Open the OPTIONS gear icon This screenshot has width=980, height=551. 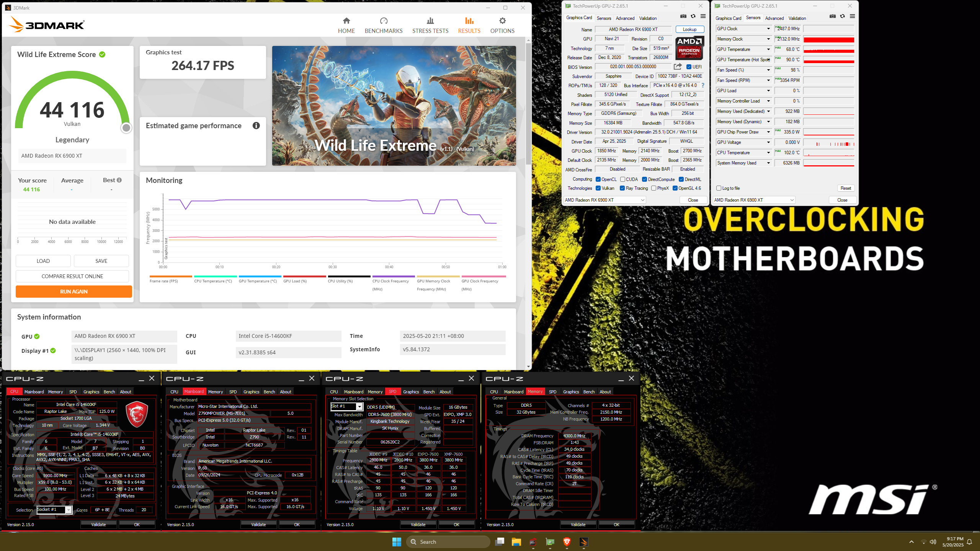(502, 21)
